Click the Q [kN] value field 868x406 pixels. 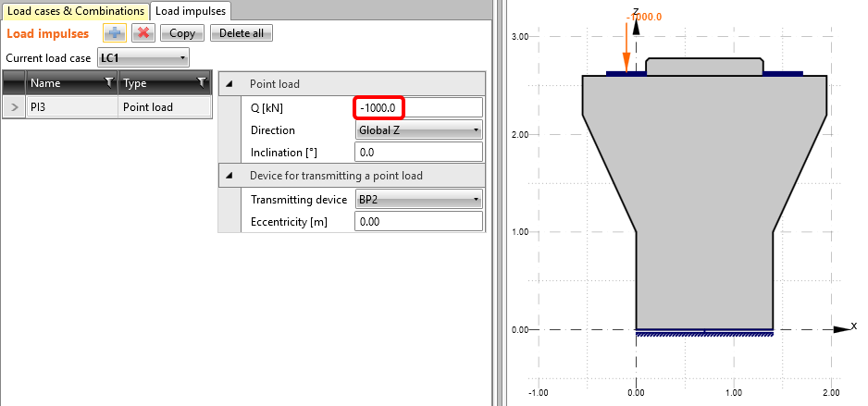click(x=418, y=107)
